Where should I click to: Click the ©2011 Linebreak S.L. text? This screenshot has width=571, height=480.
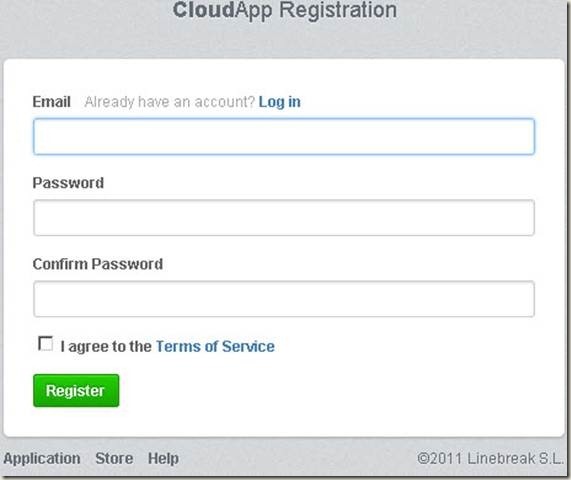490,459
